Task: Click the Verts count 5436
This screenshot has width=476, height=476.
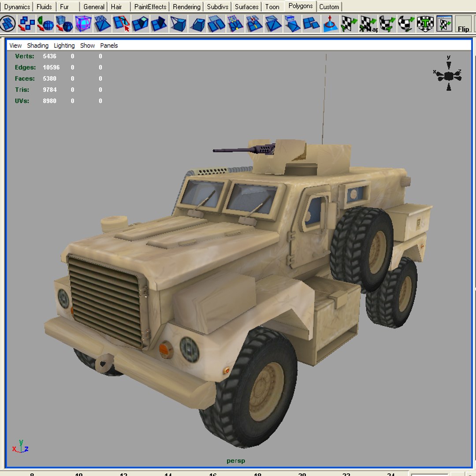Action: click(49, 56)
